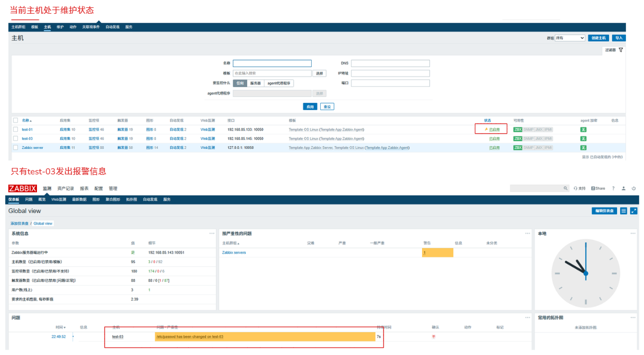Open the 过滤器 filter funnel icon
Screen dimensions: 644x355
tap(621, 50)
